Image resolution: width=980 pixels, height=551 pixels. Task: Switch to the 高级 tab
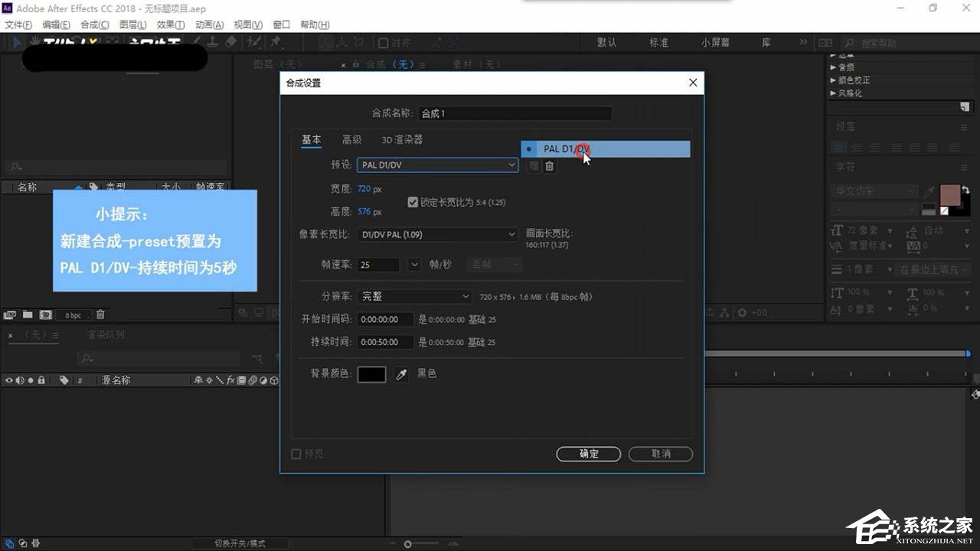(352, 140)
